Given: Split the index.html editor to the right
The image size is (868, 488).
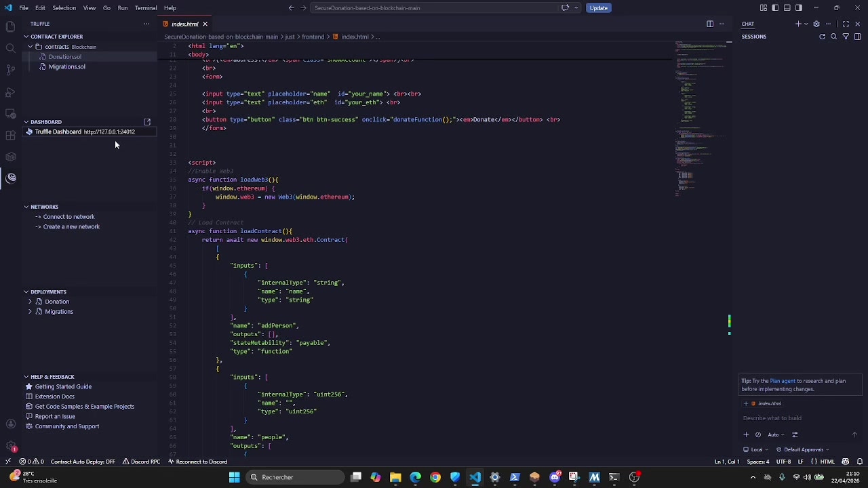Looking at the screenshot, I should tap(710, 24).
